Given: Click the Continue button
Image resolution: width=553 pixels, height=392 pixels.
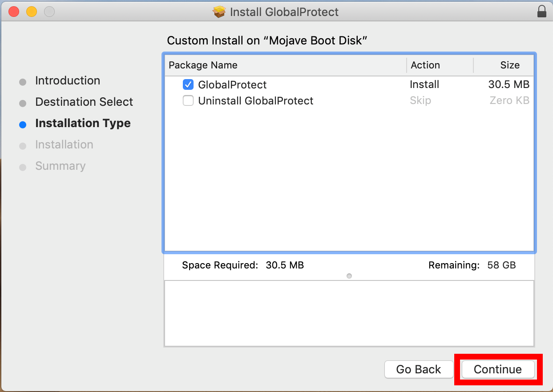Looking at the screenshot, I should pos(498,369).
